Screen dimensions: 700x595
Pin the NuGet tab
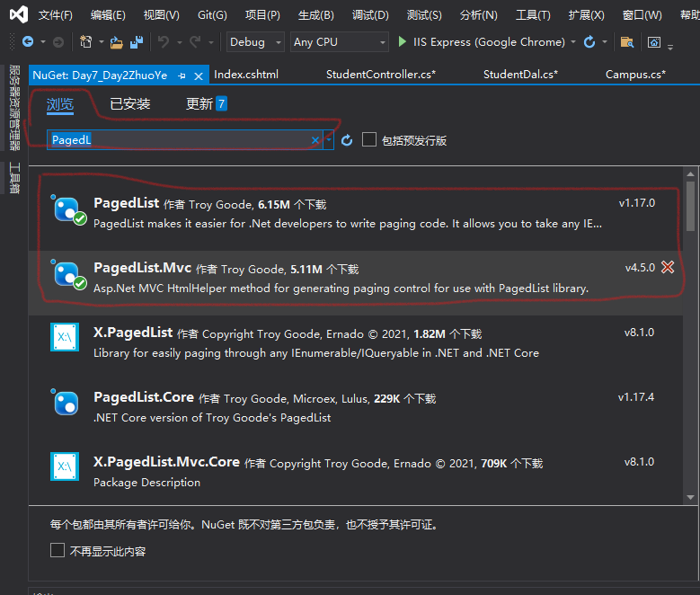(x=182, y=75)
